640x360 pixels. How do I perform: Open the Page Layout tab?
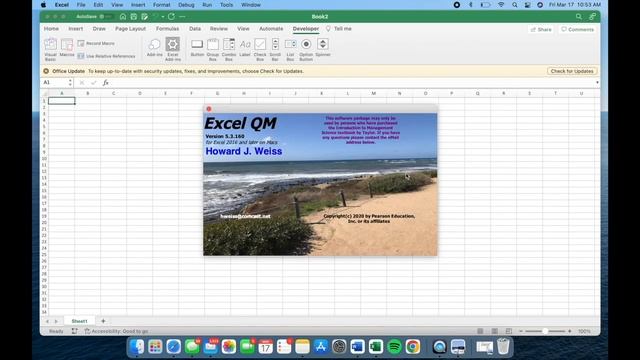(x=130, y=29)
